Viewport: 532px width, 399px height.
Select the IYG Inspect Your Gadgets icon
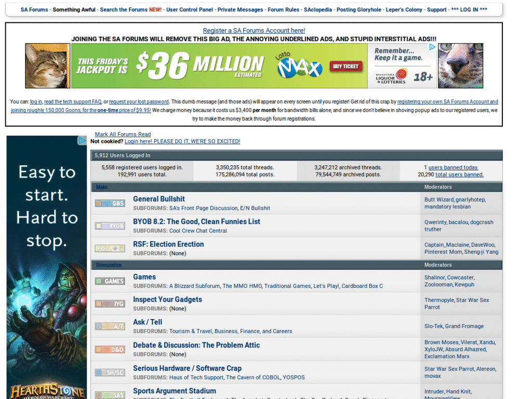click(x=110, y=303)
